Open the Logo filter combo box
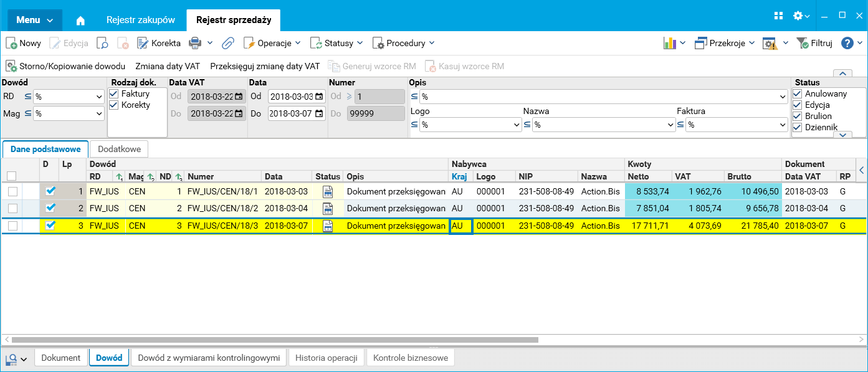The width and height of the screenshot is (868, 372). pyautogui.click(x=470, y=125)
